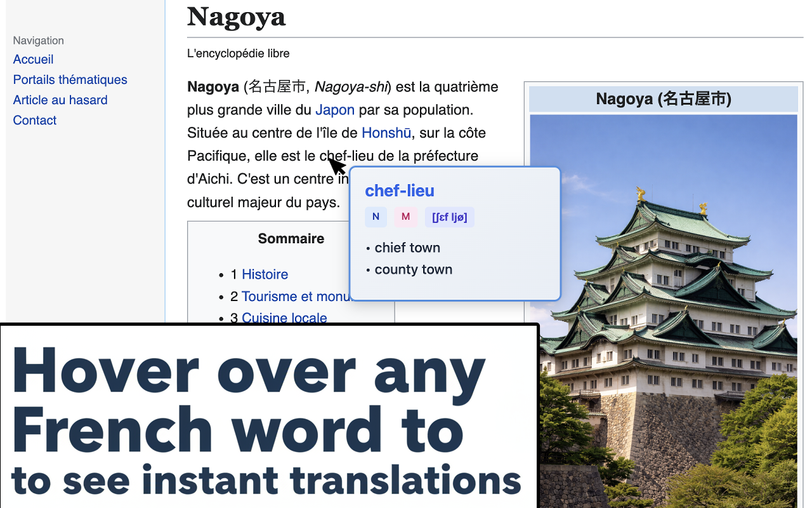Click the pronunciation badge [ʃɛf ljø]

tap(449, 217)
